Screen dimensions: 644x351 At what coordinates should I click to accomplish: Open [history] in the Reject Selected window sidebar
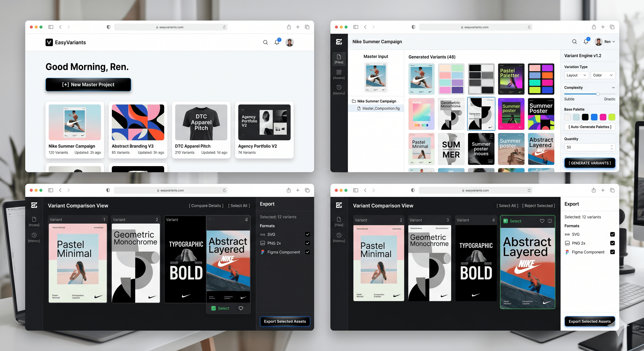click(x=339, y=237)
